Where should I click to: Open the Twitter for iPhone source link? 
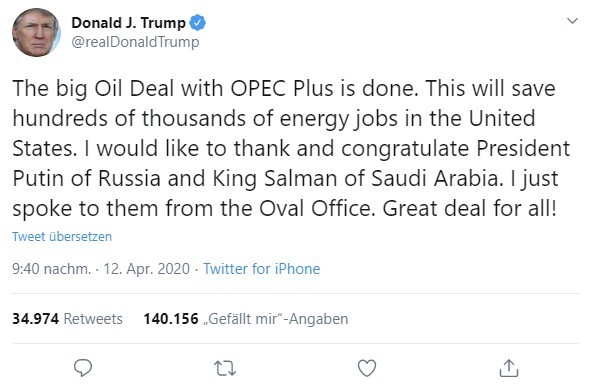262,269
